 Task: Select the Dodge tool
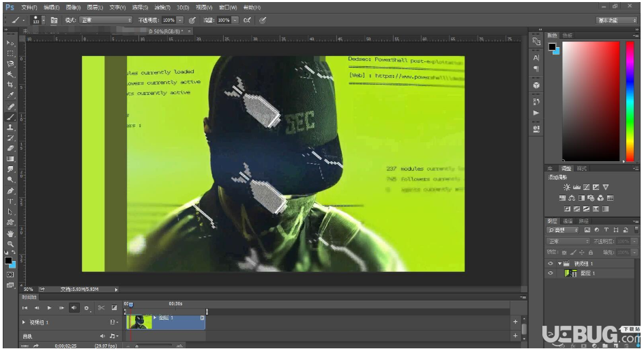pos(10,180)
